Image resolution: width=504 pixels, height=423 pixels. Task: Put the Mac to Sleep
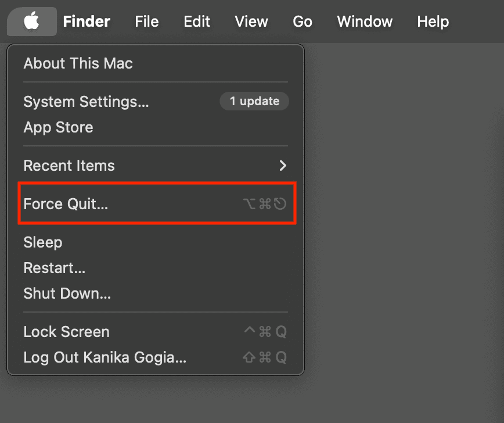pyautogui.click(x=42, y=242)
